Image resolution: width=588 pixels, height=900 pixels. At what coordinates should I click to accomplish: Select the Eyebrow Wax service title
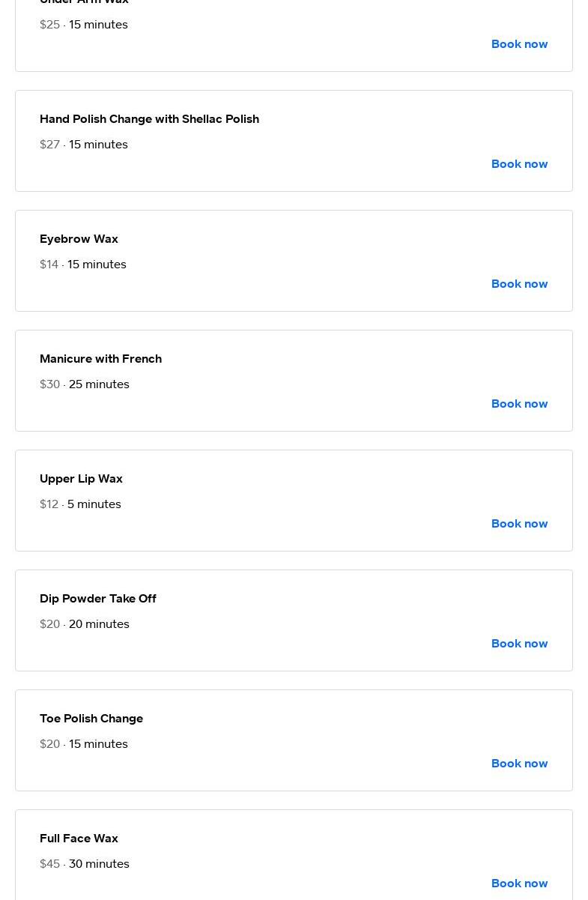(x=79, y=239)
